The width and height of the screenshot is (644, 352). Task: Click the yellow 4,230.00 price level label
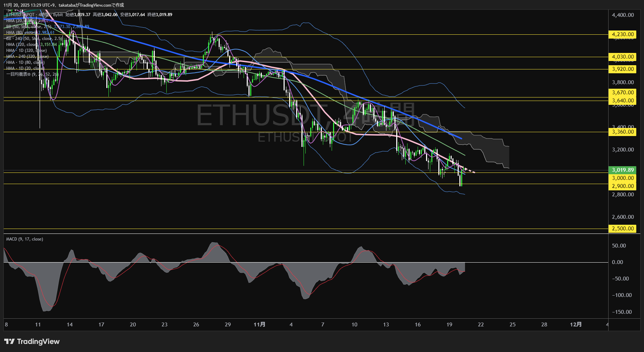click(622, 34)
